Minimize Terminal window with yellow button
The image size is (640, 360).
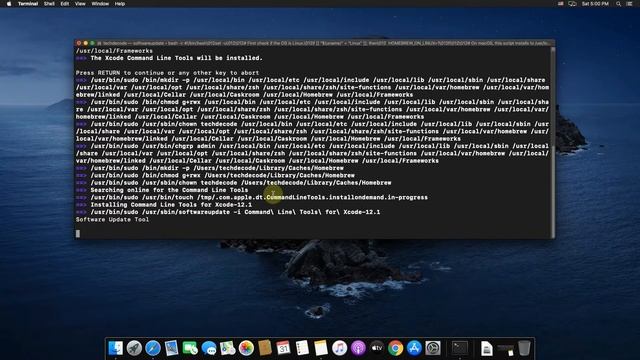(x=85, y=43)
